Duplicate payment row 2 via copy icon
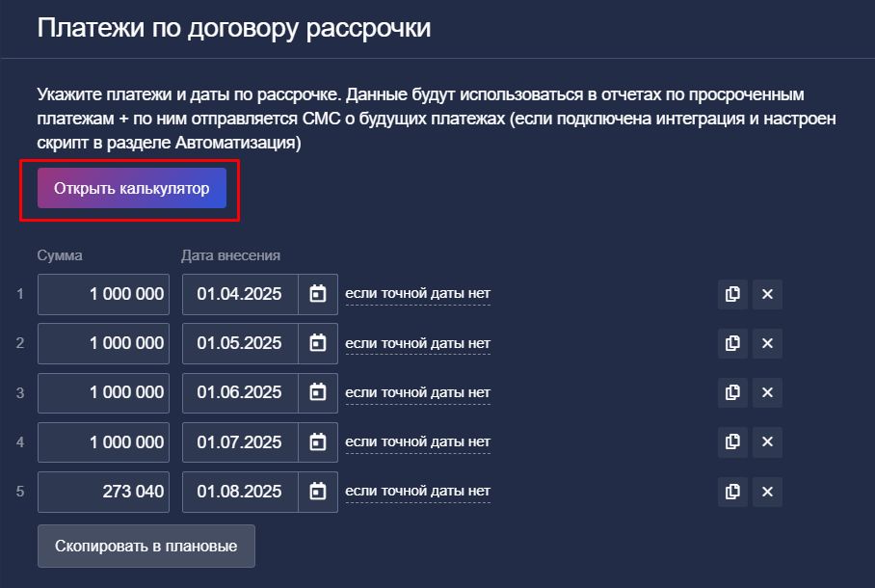The height and width of the screenshot is (588, 875). [x=732, y=343]
